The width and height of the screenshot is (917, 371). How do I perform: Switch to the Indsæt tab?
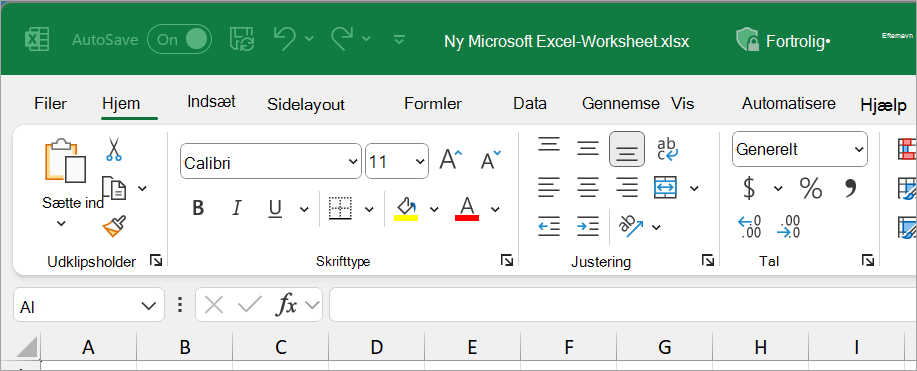coord(211,101)
